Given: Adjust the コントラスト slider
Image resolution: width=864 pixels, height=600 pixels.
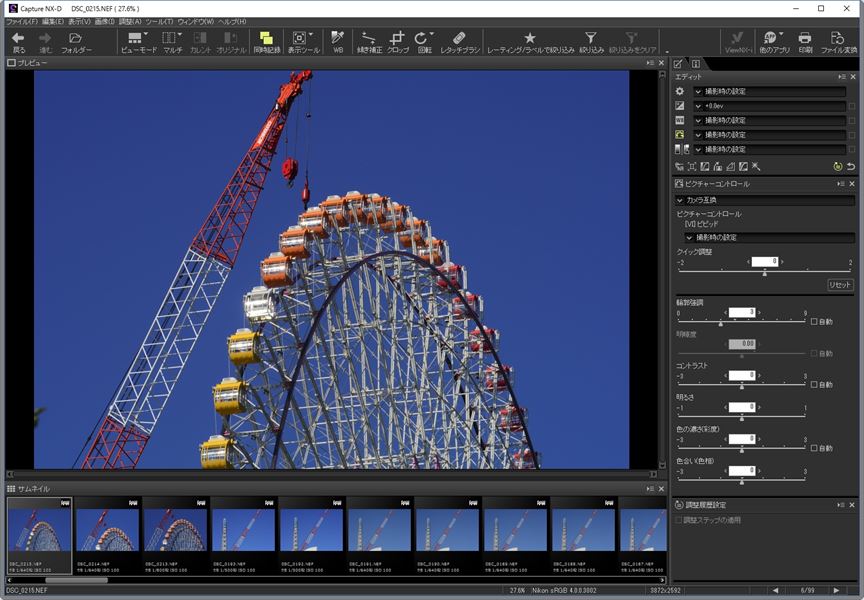Looking at the screenshot, I should point(742,385).
